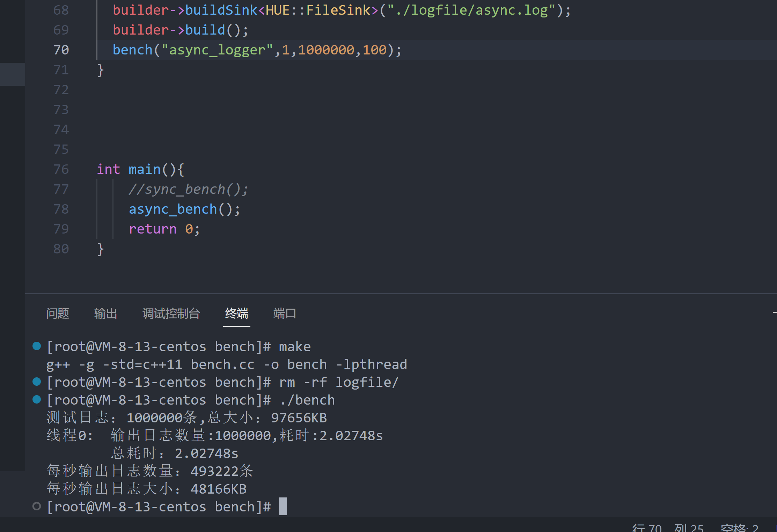Click the main function name
Image resolution: width=777 pixels, height=532 pixels.
coord(145,169)
